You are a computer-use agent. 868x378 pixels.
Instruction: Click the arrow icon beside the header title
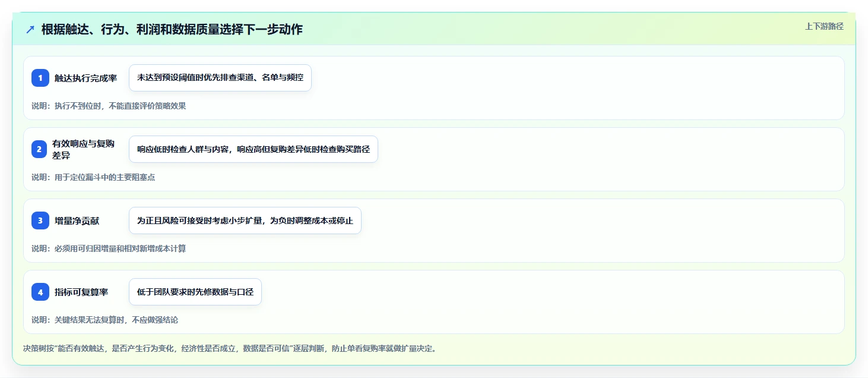pyautogui.click(x=30, y=30)
